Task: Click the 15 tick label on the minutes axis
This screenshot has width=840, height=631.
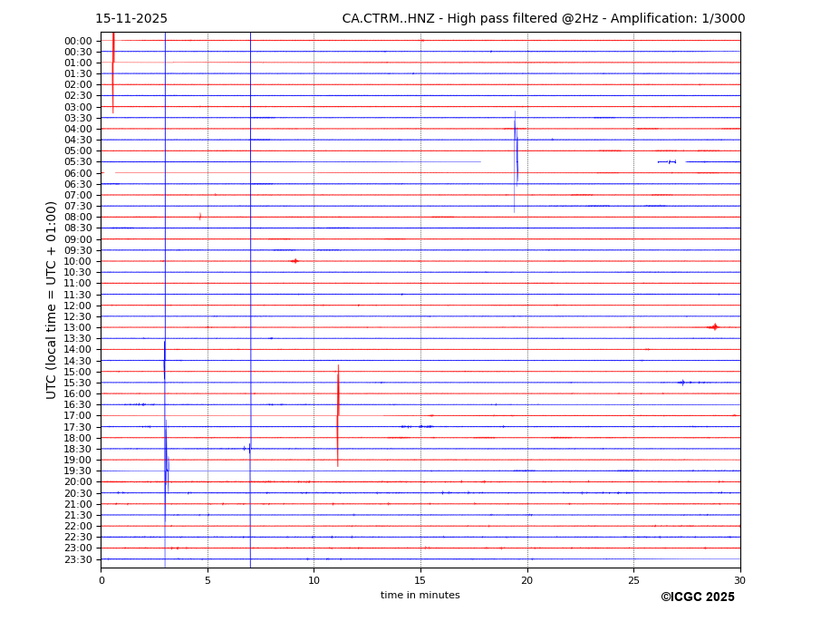Action: tap(420, 581)
